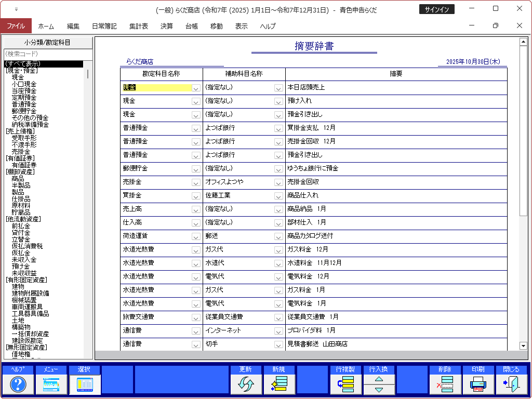
Task: Print using the 印刷 printer icon
Action: point(478,384)
